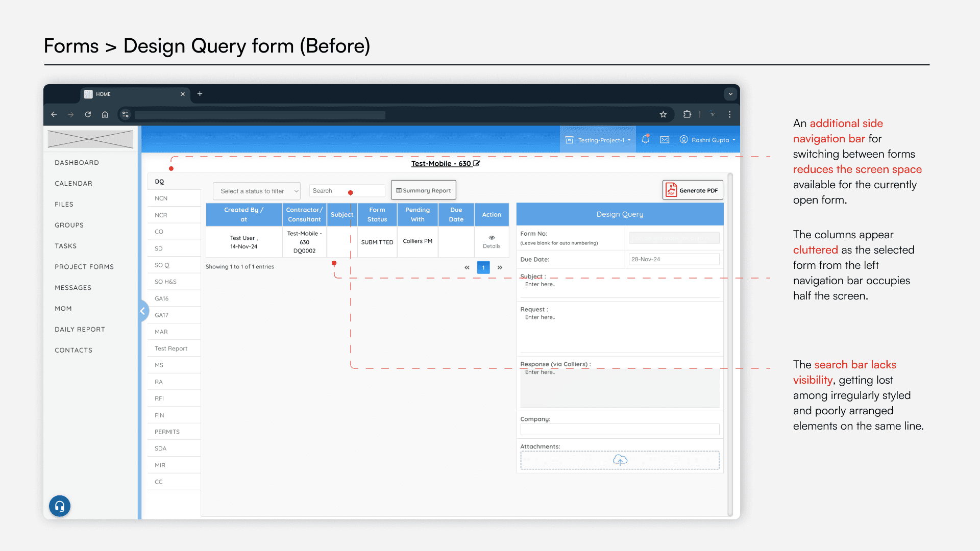Select SD form tab
This screenshot has width=980, height=551.
click(x=174, y=248)
